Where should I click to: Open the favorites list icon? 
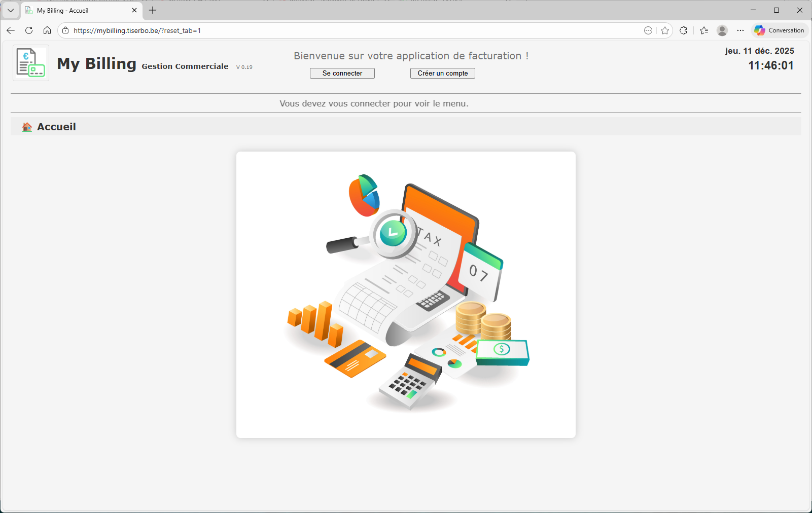click(704, 30)
